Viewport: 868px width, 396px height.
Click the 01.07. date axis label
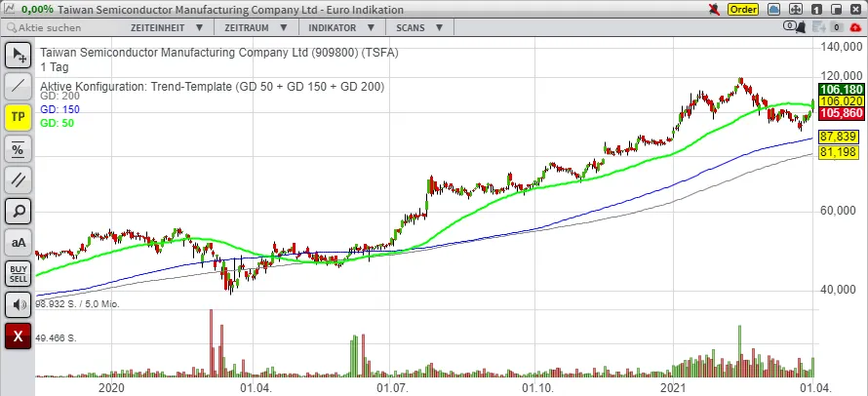pyautogui.click(x=391, y=387)
